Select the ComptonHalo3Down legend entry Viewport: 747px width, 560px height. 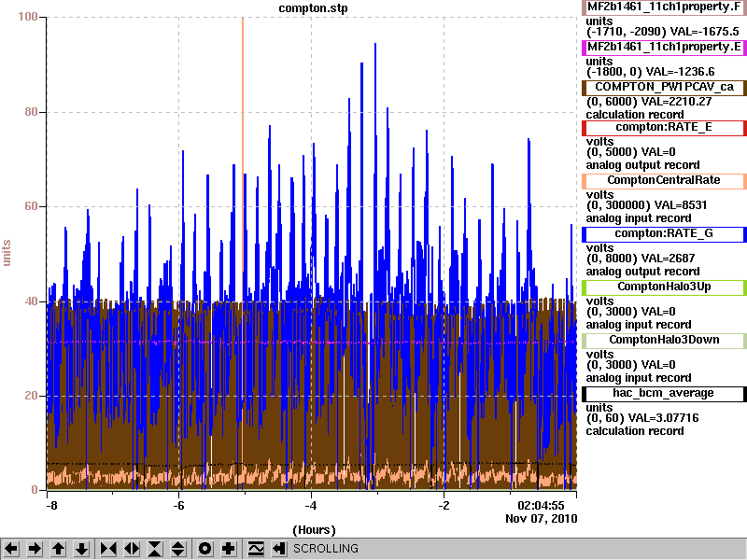(x=664, y=340)
